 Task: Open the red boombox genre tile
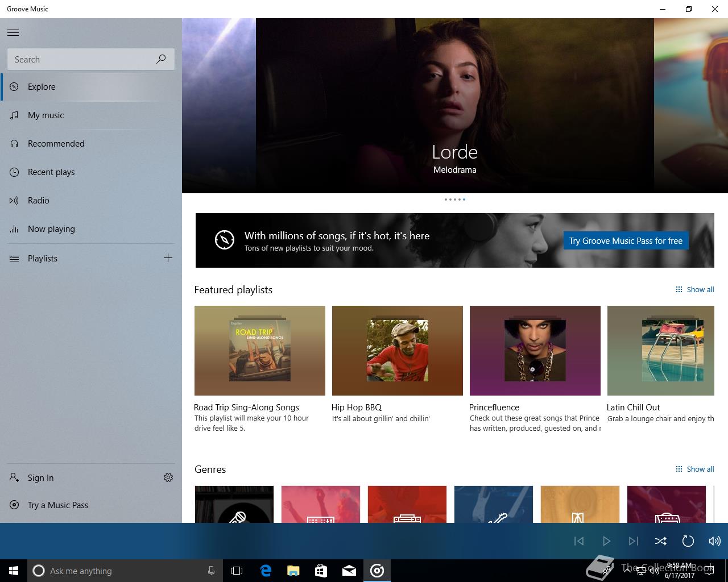click(x=407, y=504)
